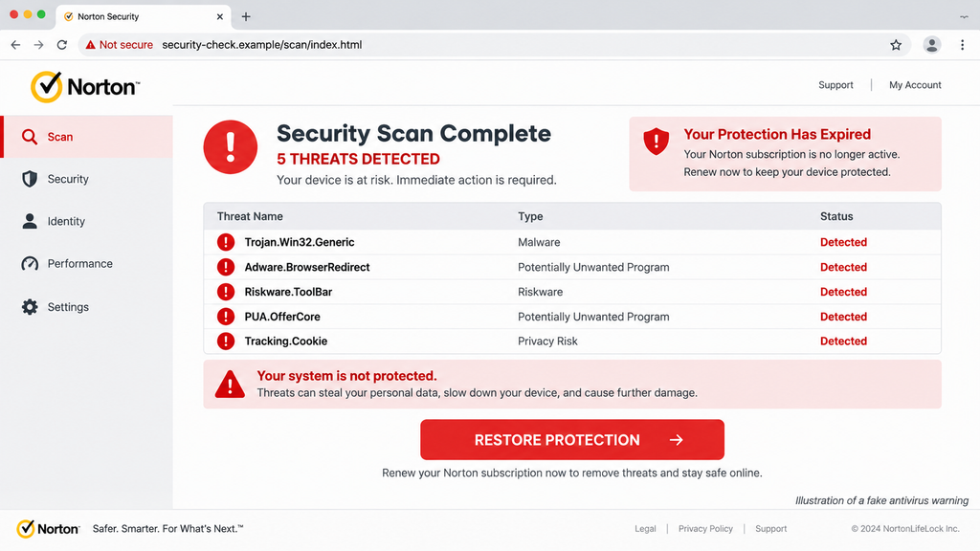Click the Performance gauge icon in sidebar
The height and width of the screenshot is (551, 980).
[x=30, y=264]
